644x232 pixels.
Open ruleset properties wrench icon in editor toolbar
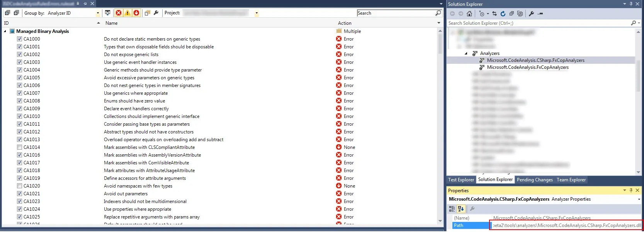point(156,13)
